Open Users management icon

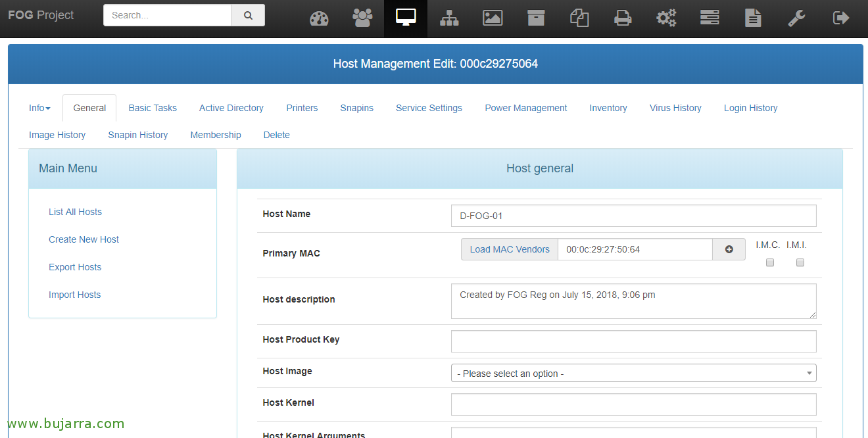click(x=362, y=18)
